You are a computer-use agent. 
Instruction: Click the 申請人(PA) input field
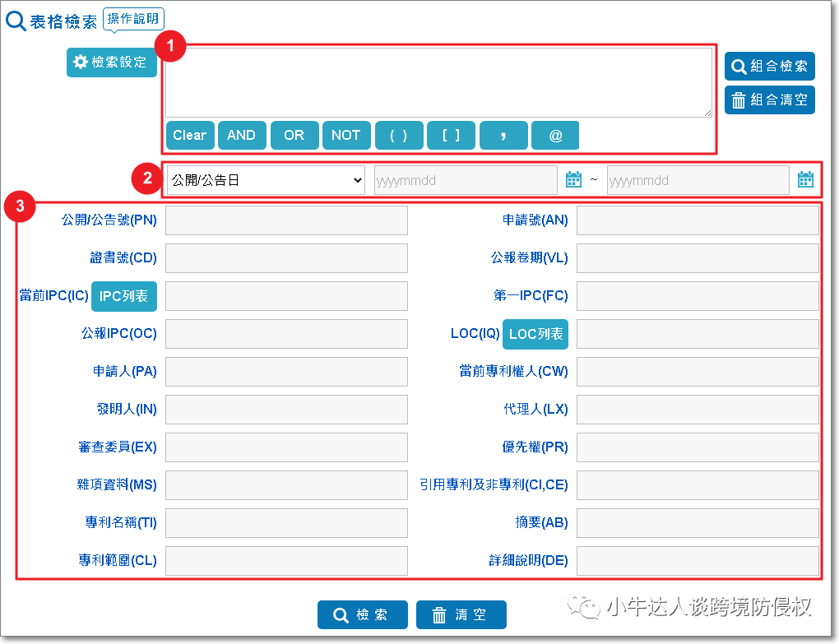pos(286,372)
